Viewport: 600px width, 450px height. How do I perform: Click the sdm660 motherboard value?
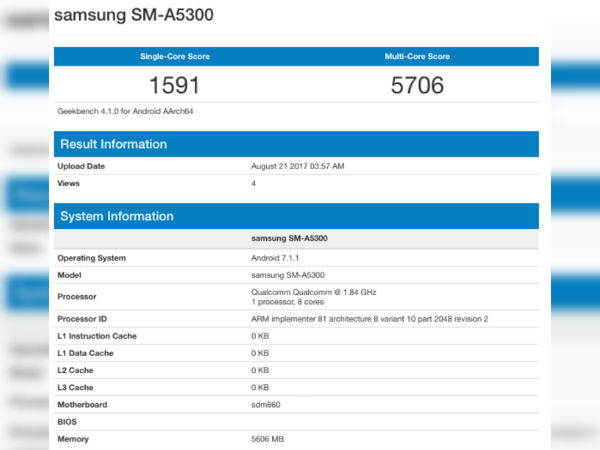tap(266, 405)
